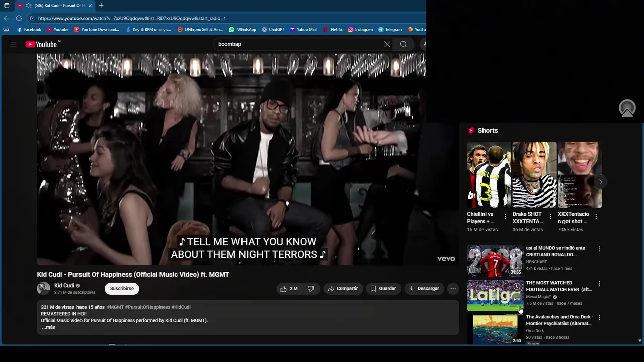
Task: Reload the page in browser
Action: pos(19,18)
